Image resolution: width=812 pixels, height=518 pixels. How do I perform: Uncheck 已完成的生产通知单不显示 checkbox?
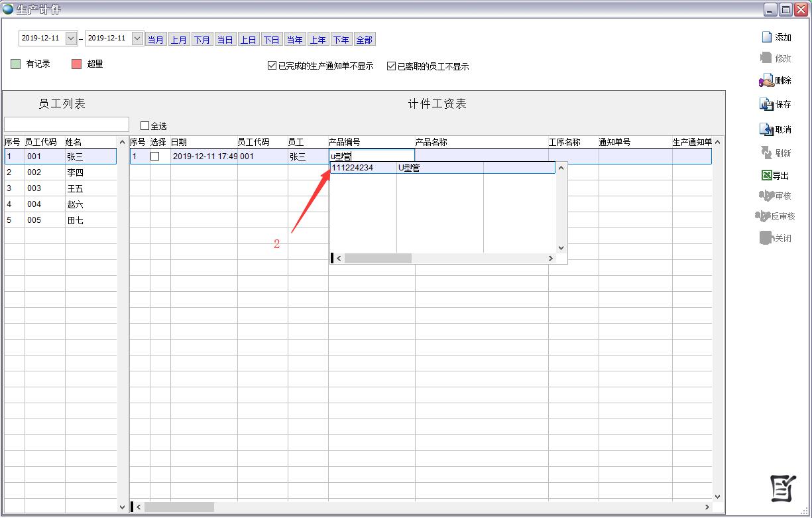(272, 66)
